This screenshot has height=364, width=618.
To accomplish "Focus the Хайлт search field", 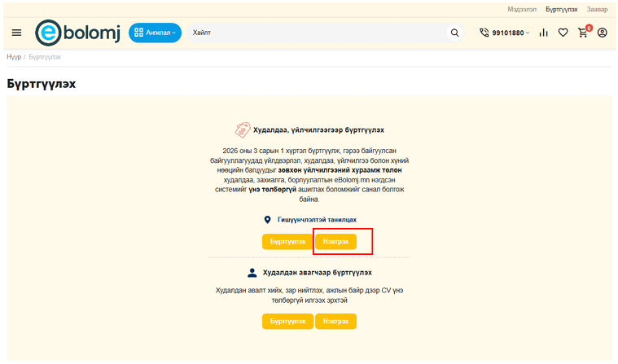I will coord(318,33).
